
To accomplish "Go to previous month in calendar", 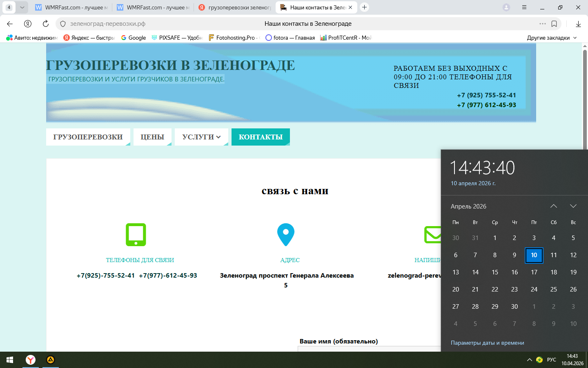I will tap(554, 206).
